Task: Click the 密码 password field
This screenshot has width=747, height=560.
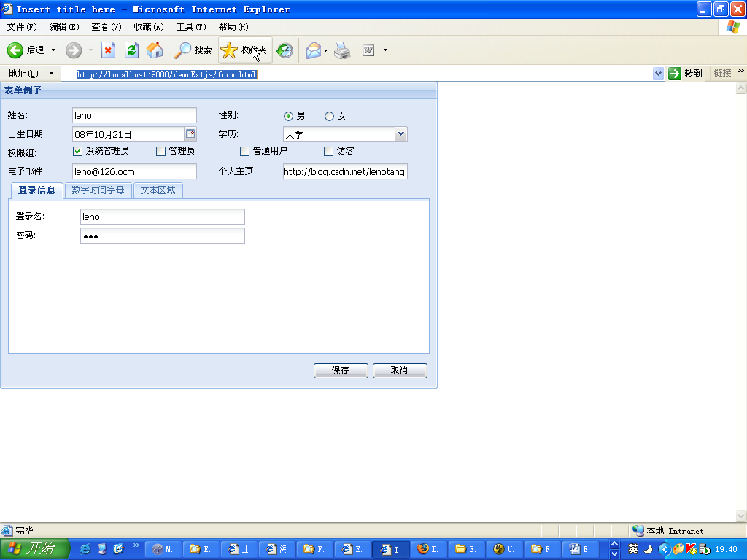Action: point(163,236)
